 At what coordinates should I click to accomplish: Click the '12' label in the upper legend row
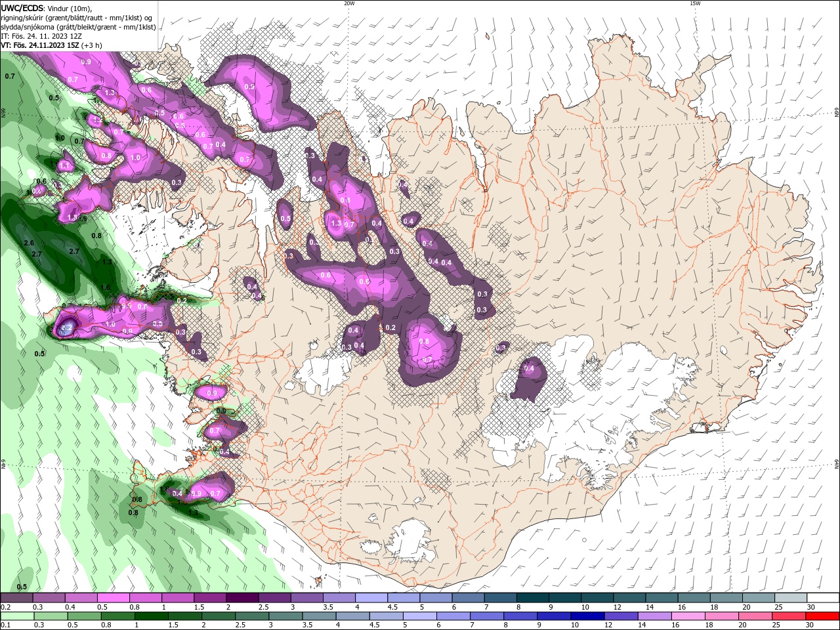[x=617, y=607]
